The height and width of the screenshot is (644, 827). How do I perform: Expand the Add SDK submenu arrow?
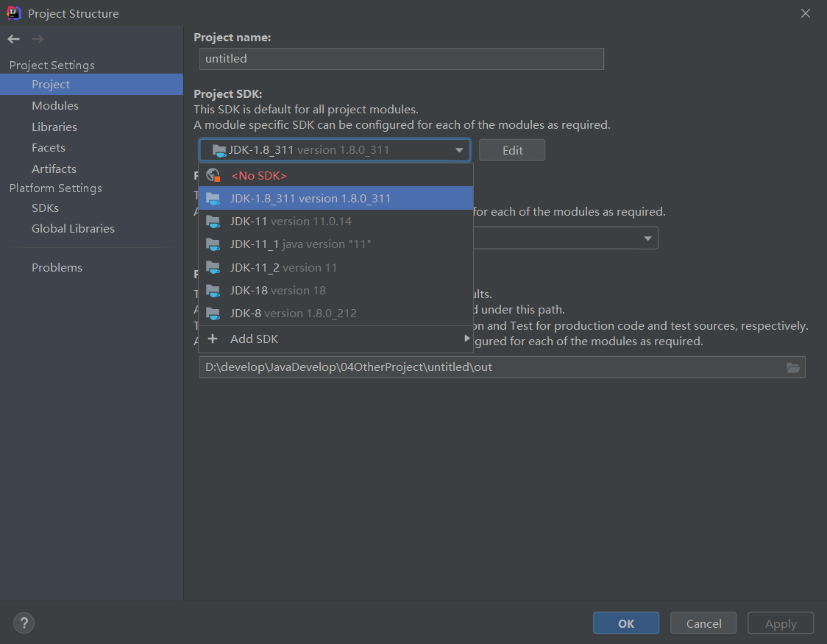coord(466,339)
